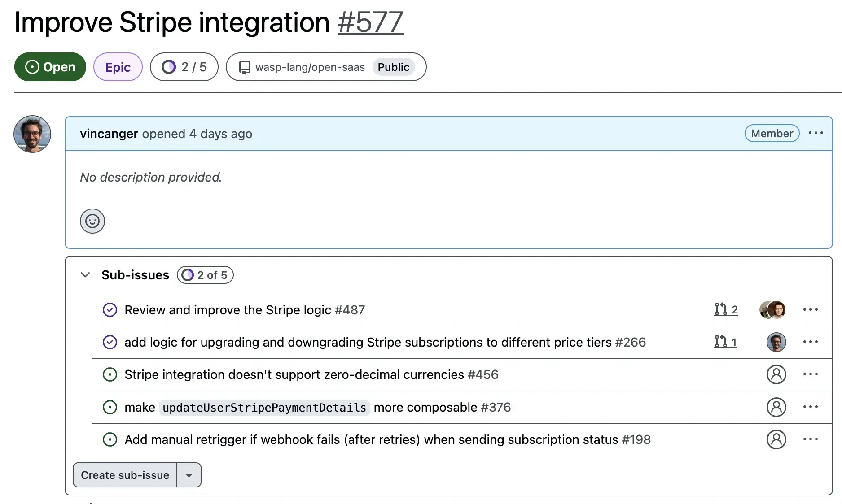Click the Open status badge

point(49,67)
